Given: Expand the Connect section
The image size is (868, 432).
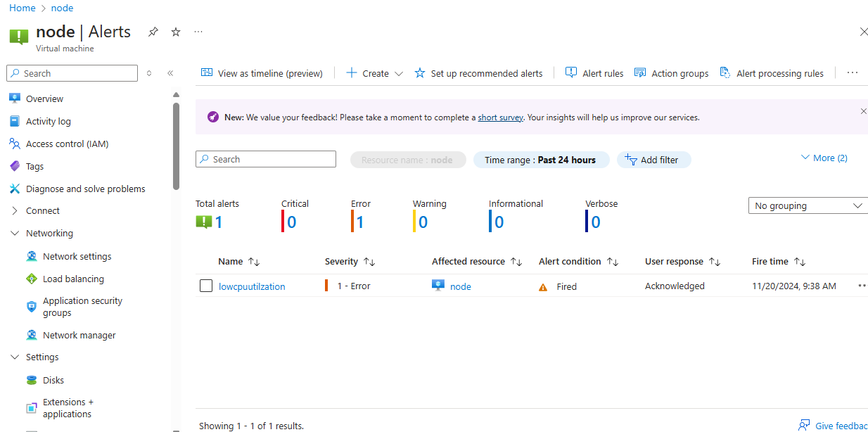Looking at the screenshot, I should [x=15, y=210].
